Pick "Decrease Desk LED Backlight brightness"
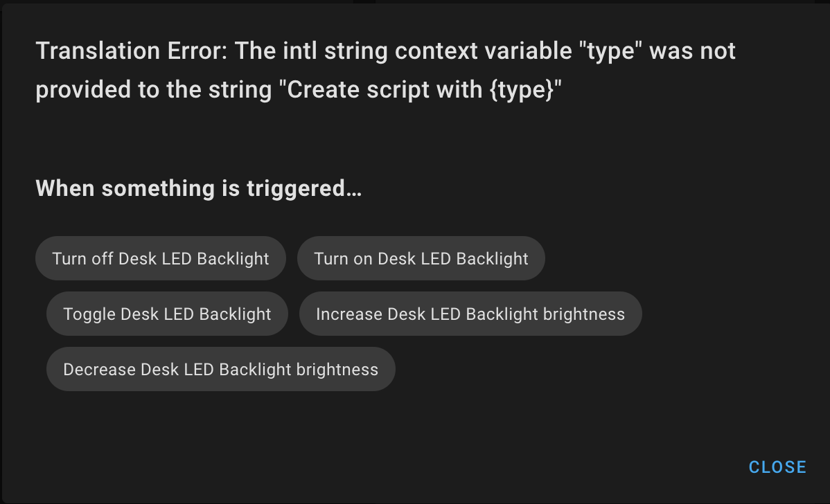This screenshot has height=504, width=830. (220, 369)
